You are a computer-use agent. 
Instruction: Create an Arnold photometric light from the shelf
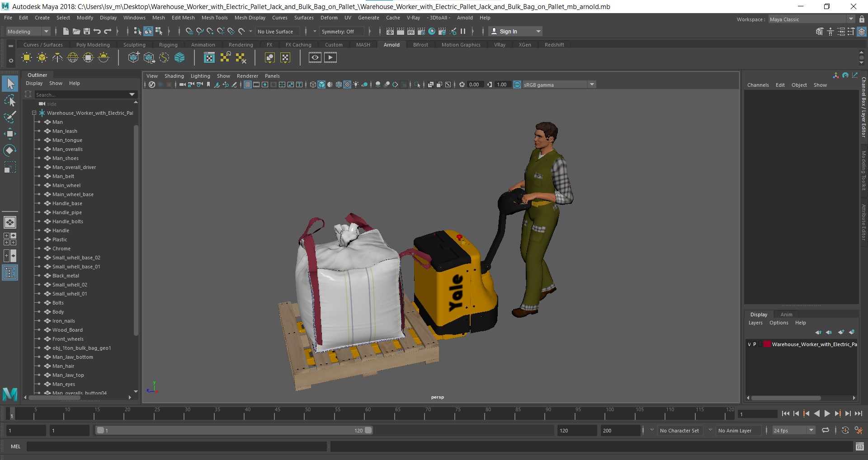57,57
